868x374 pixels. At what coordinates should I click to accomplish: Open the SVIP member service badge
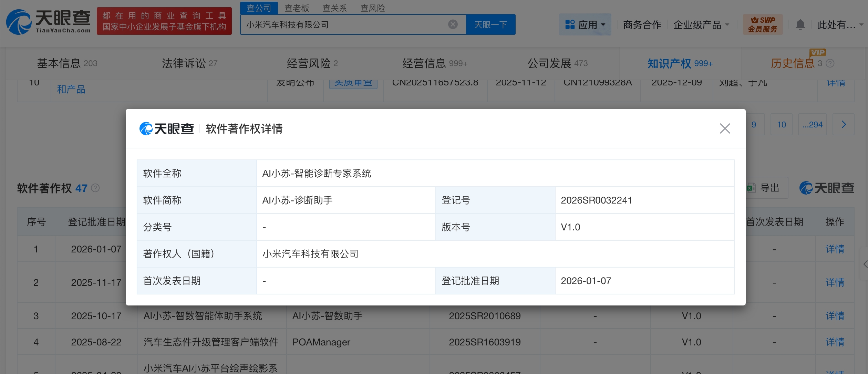[x=762, y=24]
